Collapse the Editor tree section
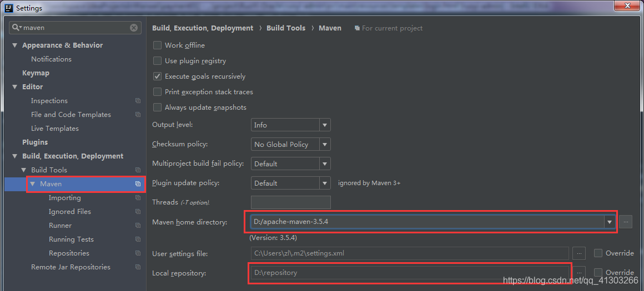 click(15, 87)
